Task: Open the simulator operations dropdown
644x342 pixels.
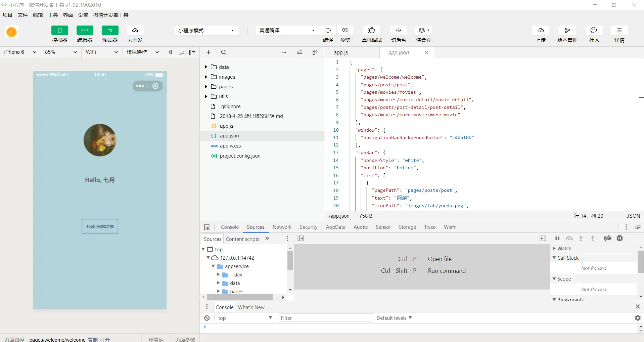Action: point(142,52)
